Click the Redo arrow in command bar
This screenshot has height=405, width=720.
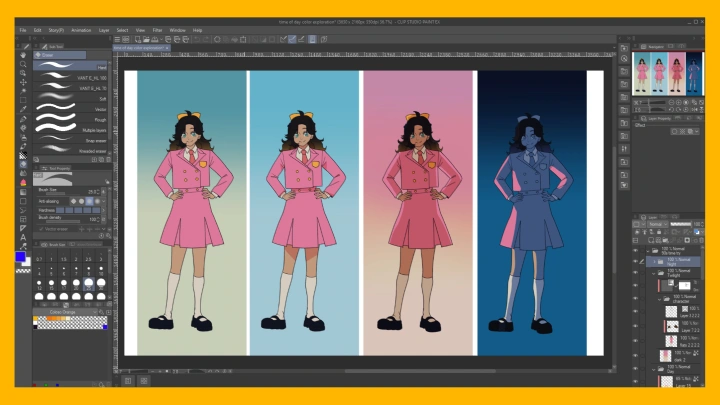point(206,39)
